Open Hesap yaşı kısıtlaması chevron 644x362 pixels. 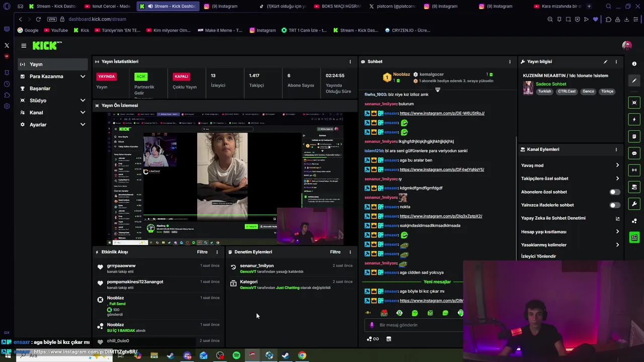(x=617, y=232)
